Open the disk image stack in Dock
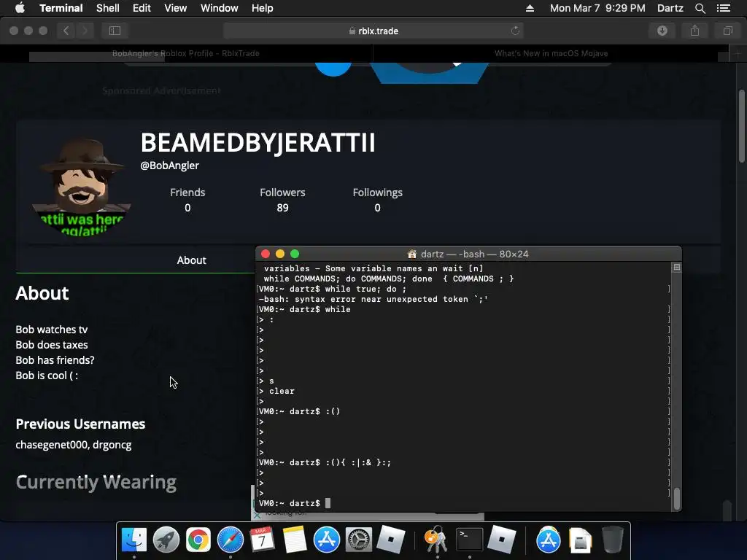The width and height of the screenshot is (747, 560). (x=580, y=540)
